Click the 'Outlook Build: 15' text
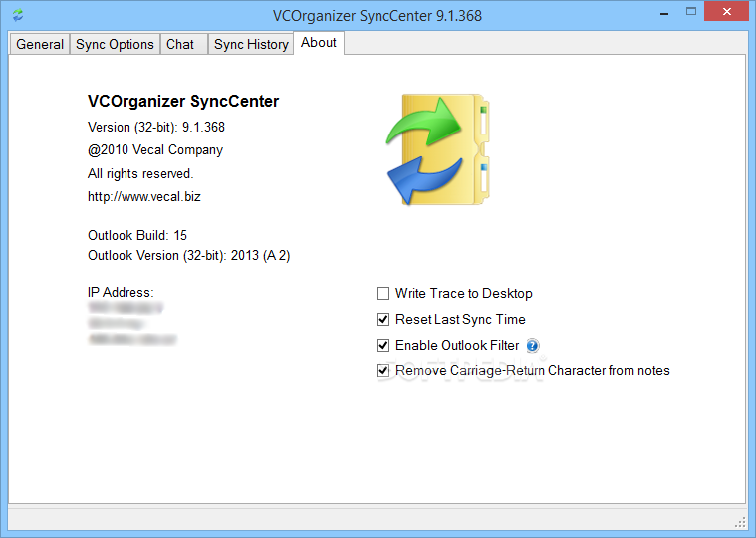This screenshot has height=538, width=756. 137,235
